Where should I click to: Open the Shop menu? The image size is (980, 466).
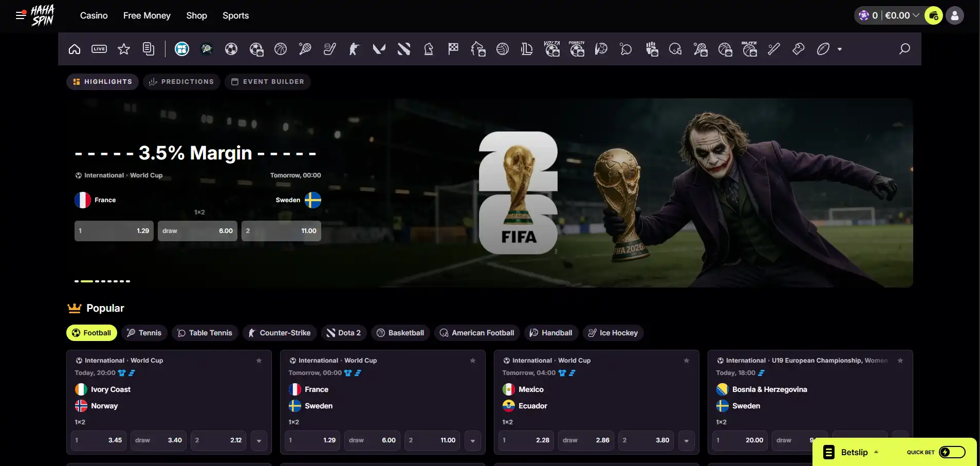point(197,15)
